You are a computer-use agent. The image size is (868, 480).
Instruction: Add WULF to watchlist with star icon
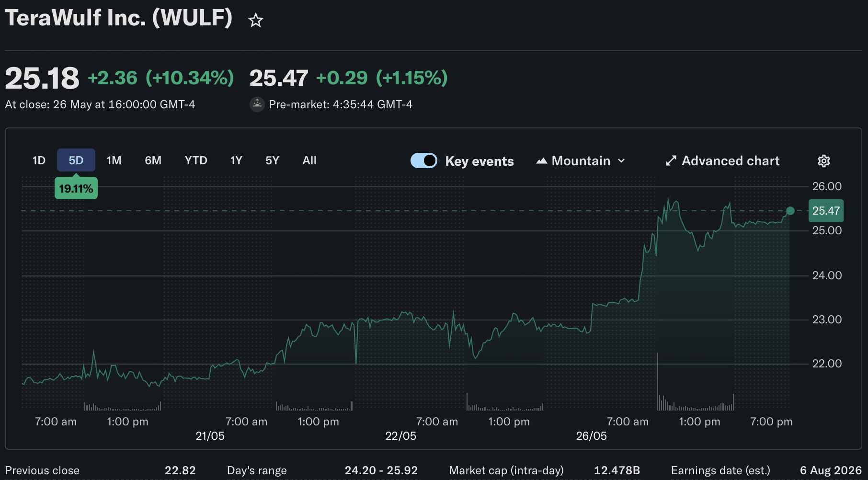click(x=256, y=20)
